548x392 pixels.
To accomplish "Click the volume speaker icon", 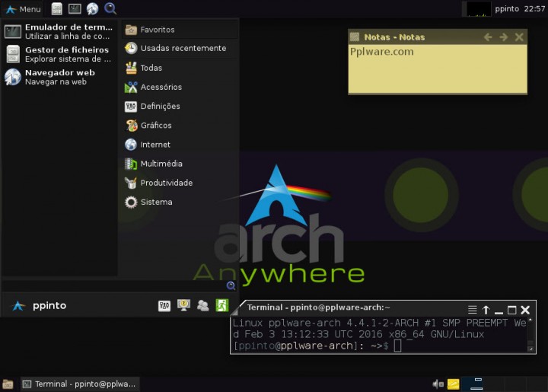I will [438, 384].
